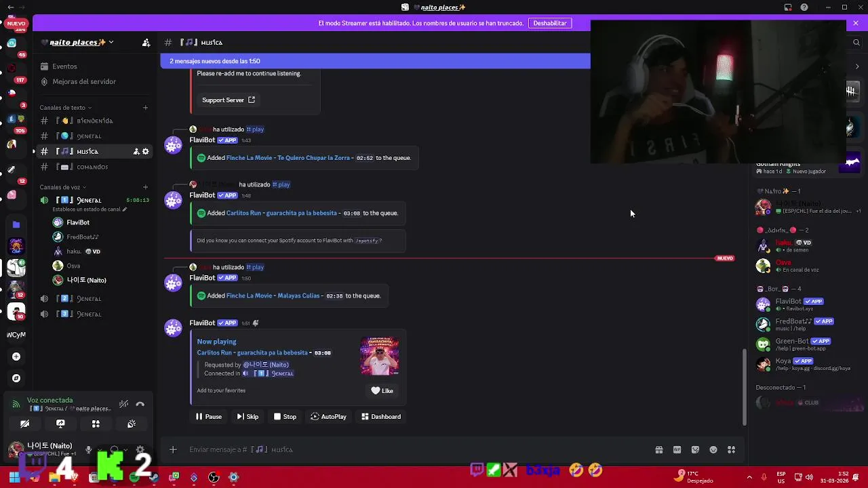Add a new text channel with plus icon
This screenshot has height=488, width=868.
pyautogui.click(x=145, y=107)
